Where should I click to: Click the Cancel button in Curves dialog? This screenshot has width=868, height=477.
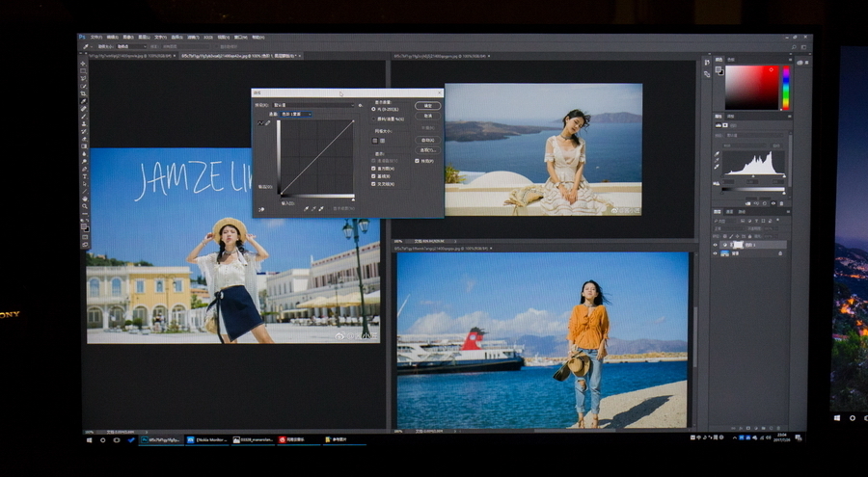pyautogui.click(x=428, y=116)
